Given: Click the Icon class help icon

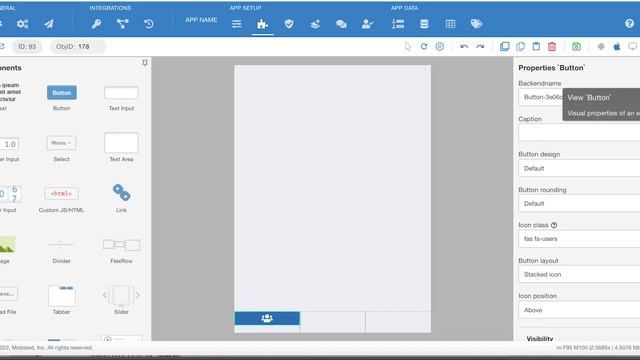Looking at the screenshot, I should pyautogui.click(x=554, y=225).
